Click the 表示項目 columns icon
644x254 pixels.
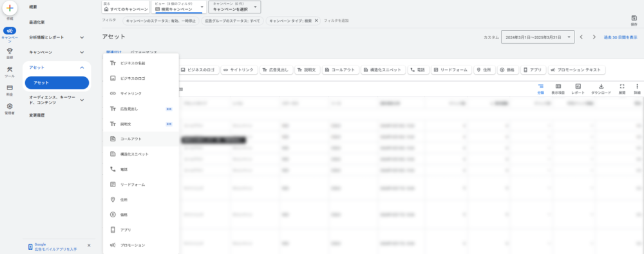pos(558,86)
